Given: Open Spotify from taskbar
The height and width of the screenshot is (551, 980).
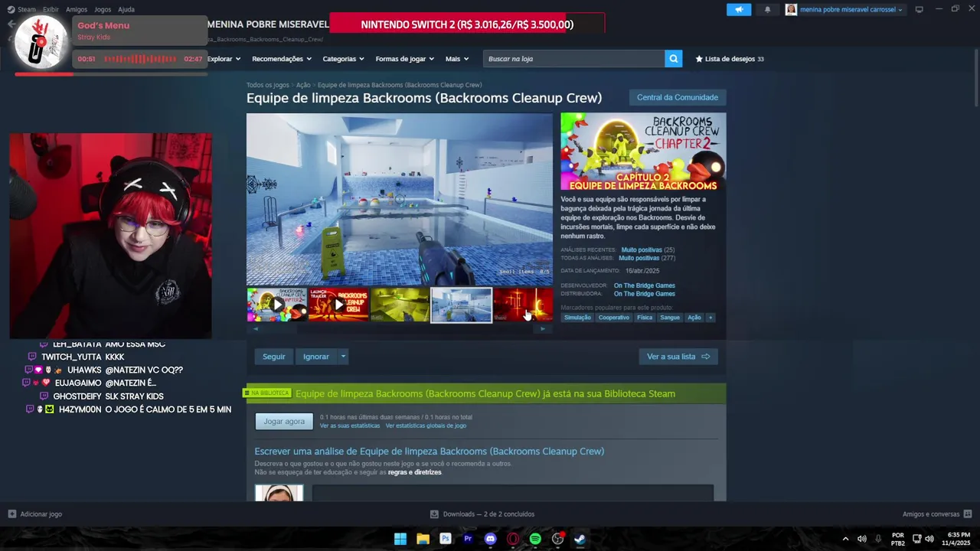Looking at the screenshot, I should click(x=535, y=539).
